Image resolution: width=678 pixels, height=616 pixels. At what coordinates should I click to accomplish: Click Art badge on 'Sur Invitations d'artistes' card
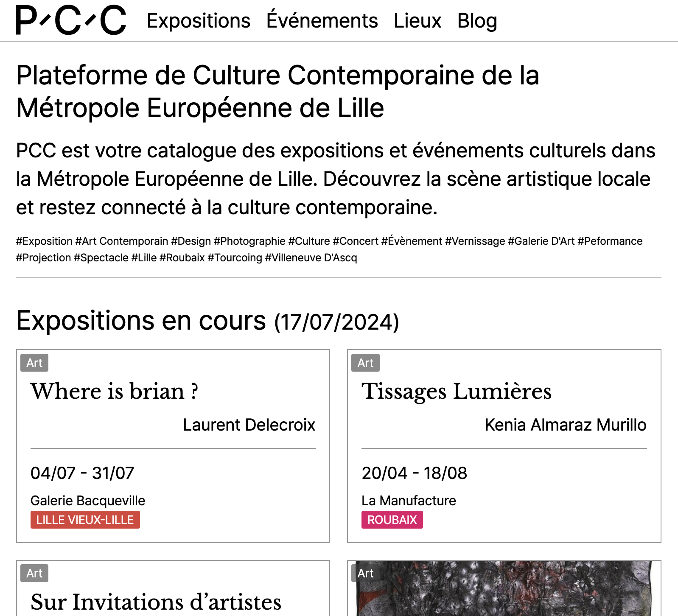[x=34, y=573]
